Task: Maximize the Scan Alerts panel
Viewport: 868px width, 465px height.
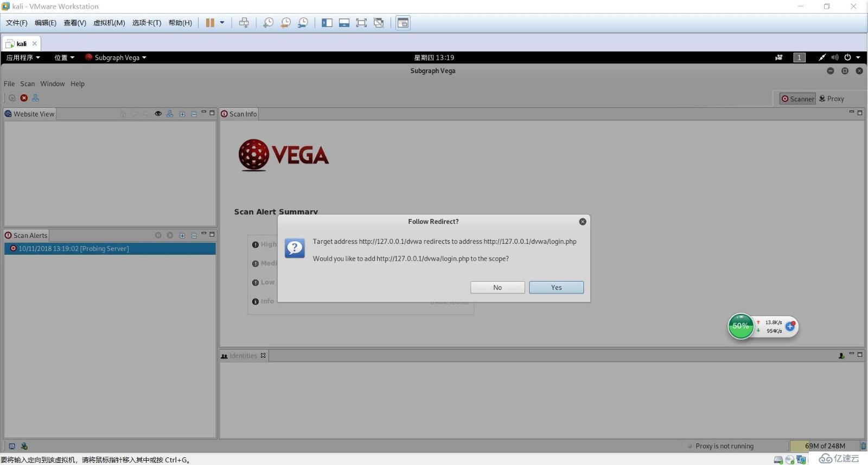Action: click(x=212, y=234)
